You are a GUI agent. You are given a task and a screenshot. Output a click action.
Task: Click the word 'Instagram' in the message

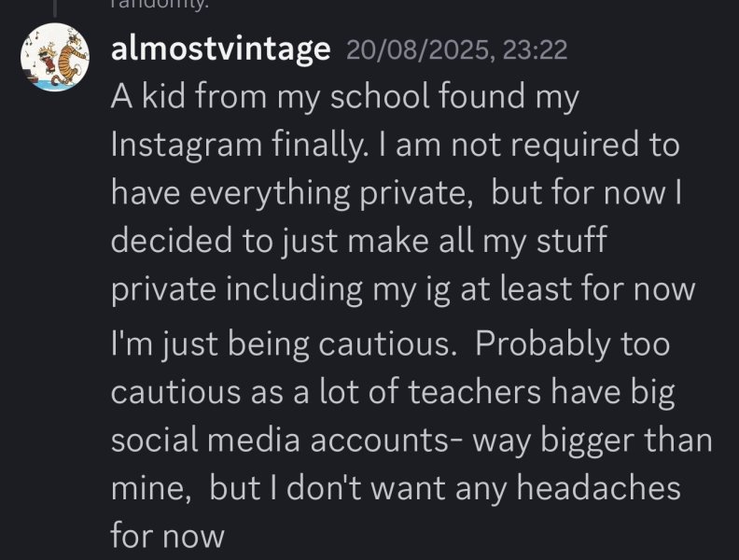187,147
